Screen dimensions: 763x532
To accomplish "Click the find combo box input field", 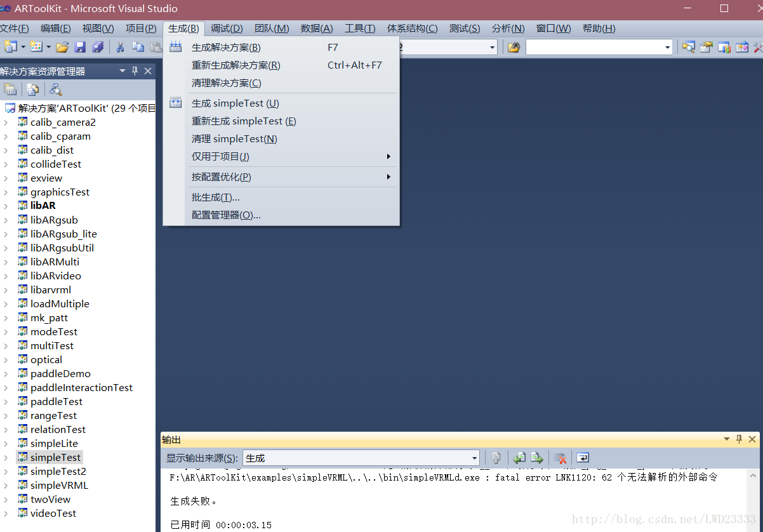I will [594, 47].
